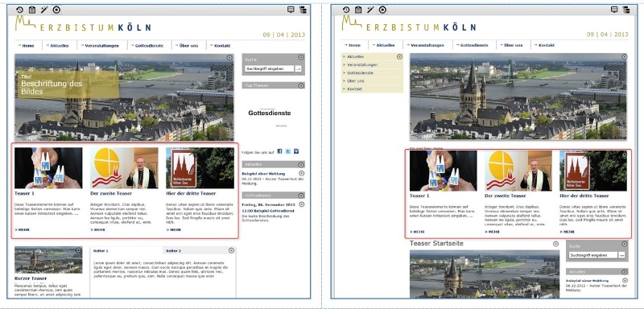Click the left page search field 'Suchbegriff eingeben'
Image resolution: width=644 pixels, height=309 pixels.
tap(270, 69)
